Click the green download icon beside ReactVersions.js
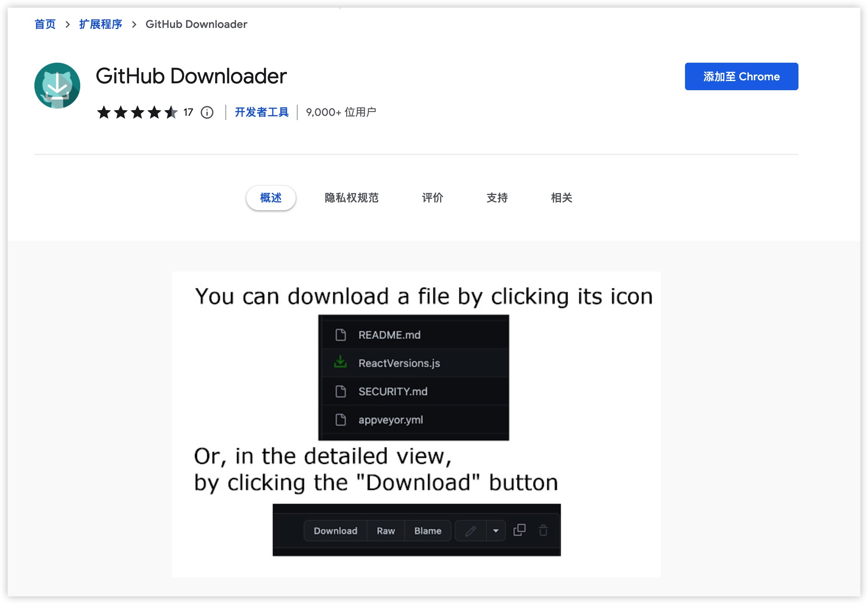868x604 pixels. [x=340, y=362]
